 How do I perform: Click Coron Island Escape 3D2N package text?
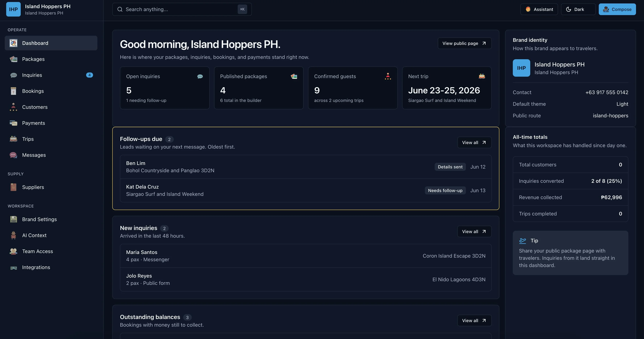point(454,256)
